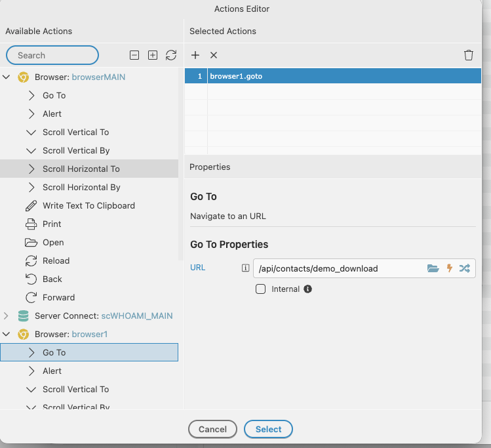
Task: Collapse the Browser: browserMAIN tree node
Action: click(7, 77)
